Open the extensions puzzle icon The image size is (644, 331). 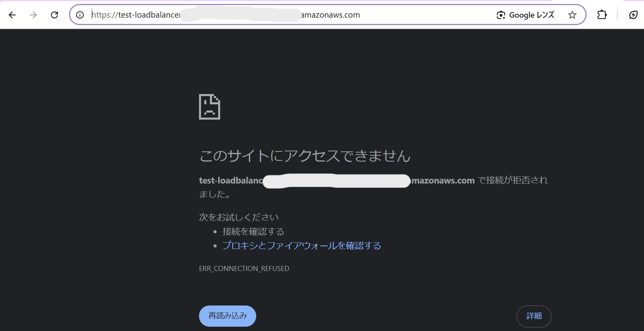coord(602,15)
